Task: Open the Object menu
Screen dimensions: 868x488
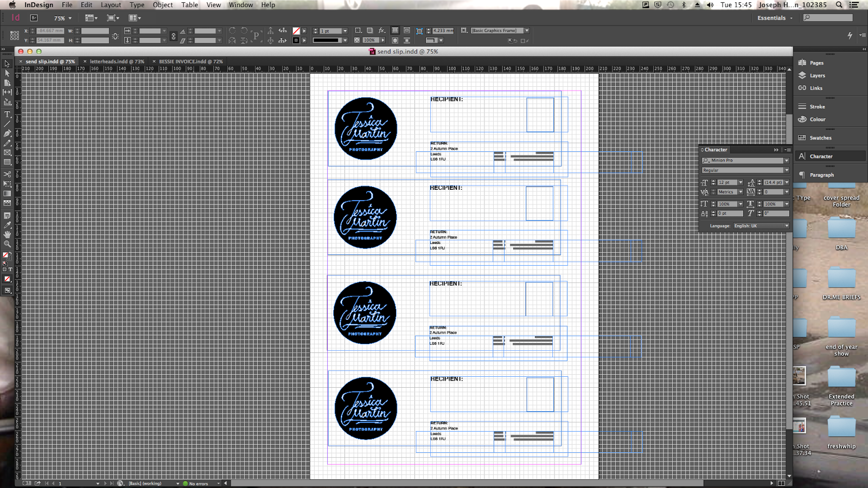Action: click(163, 5)
